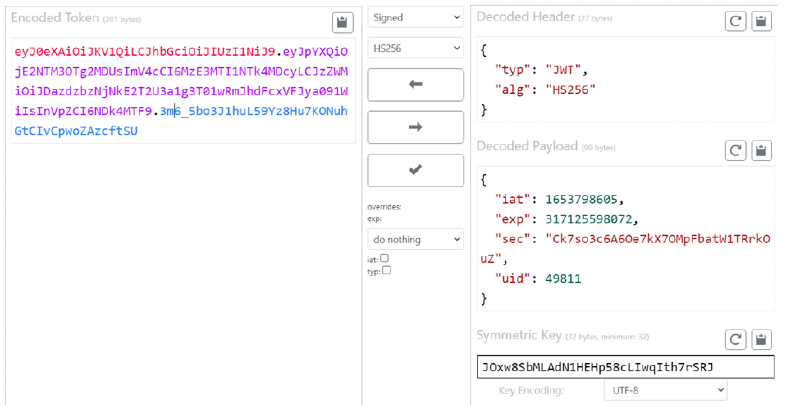Viewport: 800px width, 405px height.
Task: Toggle the typ override checkbox
Action: [387, 270]
